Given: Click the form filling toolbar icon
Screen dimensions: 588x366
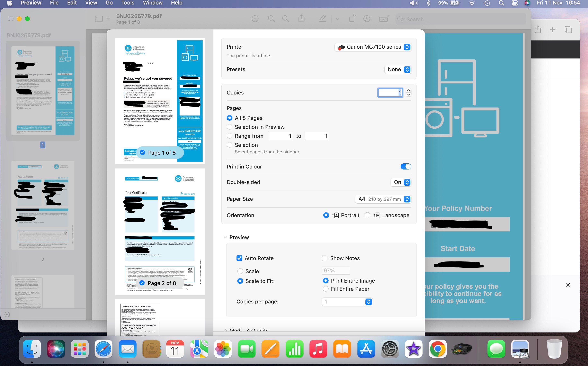Looking at the screenshot, I should (x=384, y=19).
